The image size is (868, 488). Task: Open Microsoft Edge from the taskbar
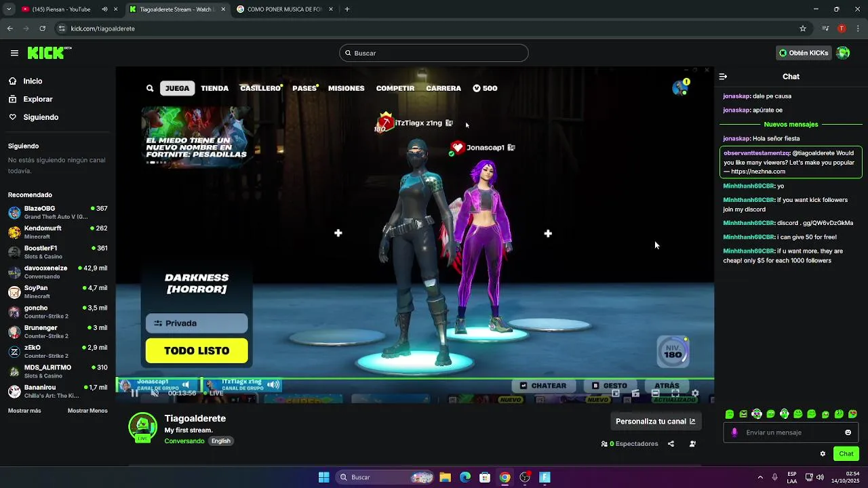click(465, 477)
